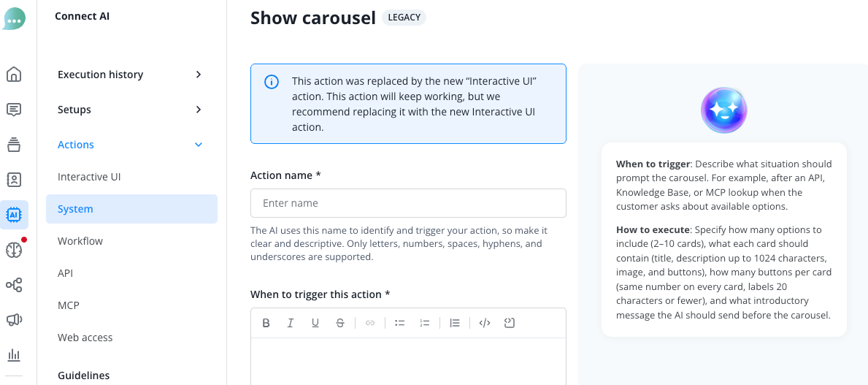The height and width of the screenshot is (385, 868).
Task: Open the Home icon in left rail
Action: coord(14,74)
